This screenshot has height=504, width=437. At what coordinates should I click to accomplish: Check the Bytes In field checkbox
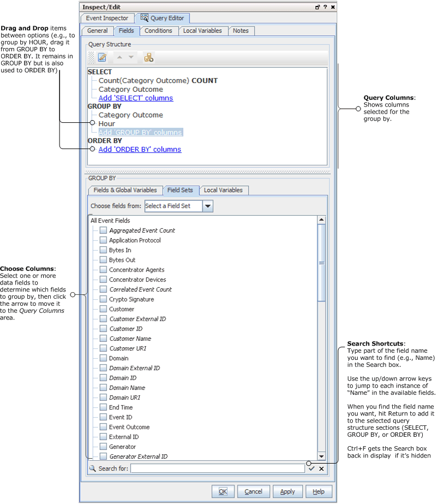(x=103, y=250)
